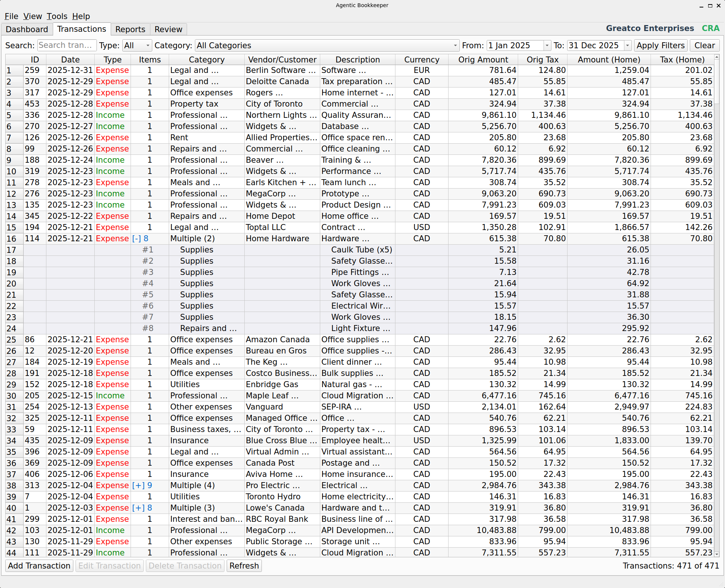Open the View menu
The height and width of the screenshot is (588, 725).
click(x=32, y=16)
